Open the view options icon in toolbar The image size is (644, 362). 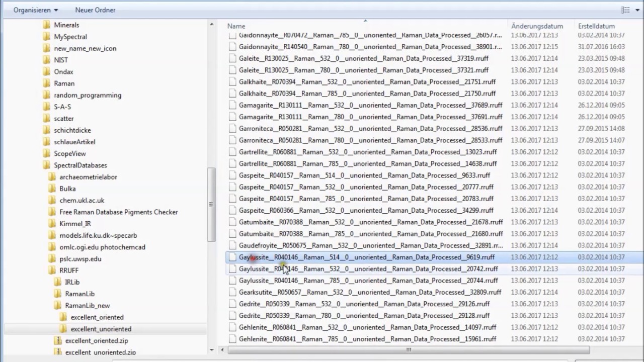point(625,10)
